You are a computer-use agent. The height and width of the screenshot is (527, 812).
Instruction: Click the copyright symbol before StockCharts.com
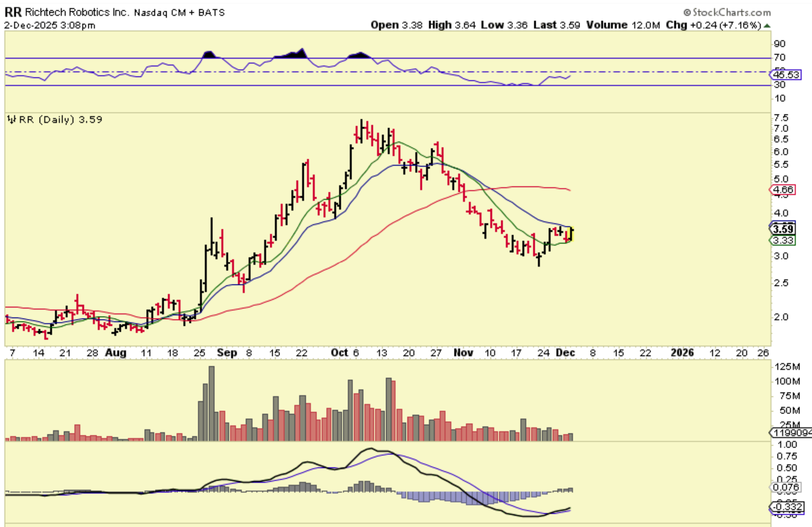(687, 13)
